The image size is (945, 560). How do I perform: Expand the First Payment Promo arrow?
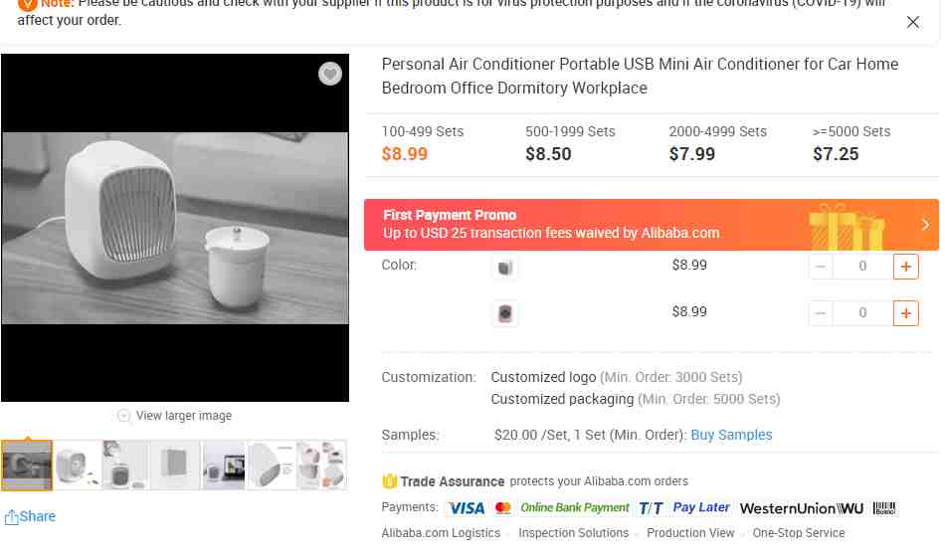click(x=926, y=225)
